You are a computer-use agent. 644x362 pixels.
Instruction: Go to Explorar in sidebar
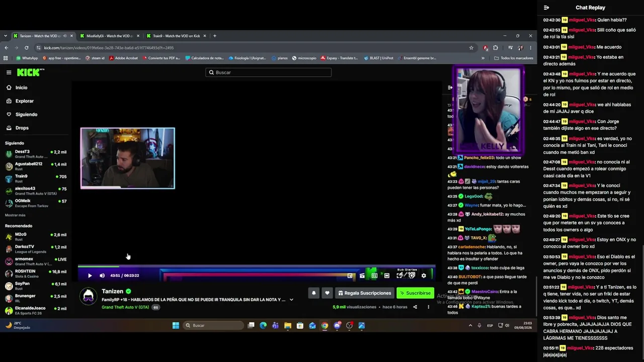coord(24,101)
